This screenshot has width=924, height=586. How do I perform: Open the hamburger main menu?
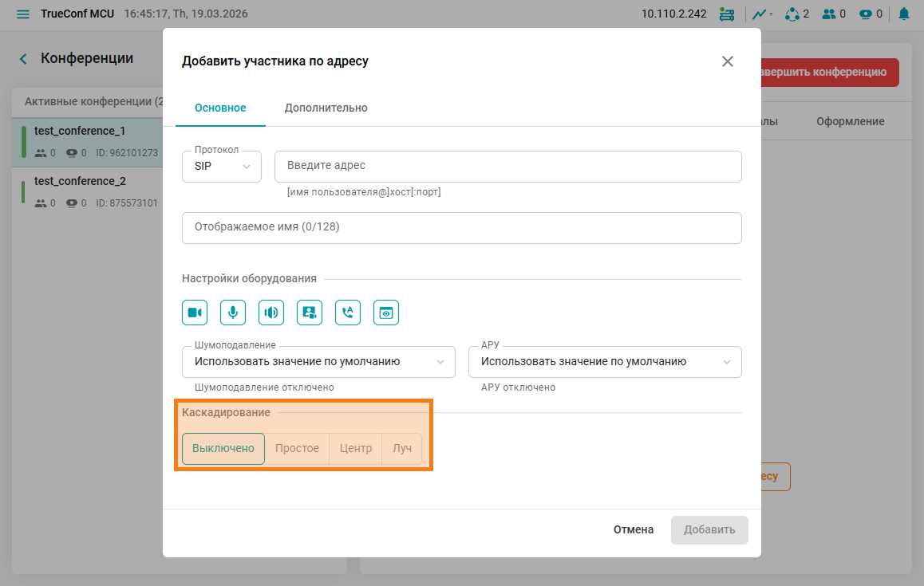22,14
